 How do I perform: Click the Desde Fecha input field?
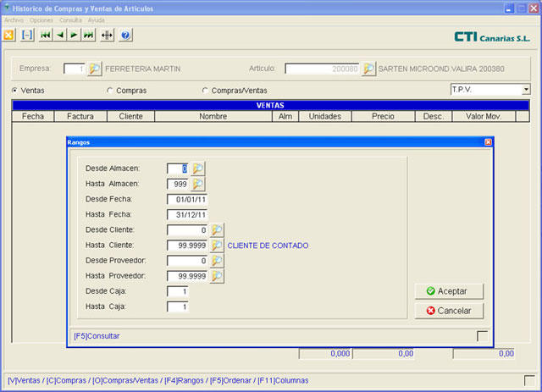187,199
